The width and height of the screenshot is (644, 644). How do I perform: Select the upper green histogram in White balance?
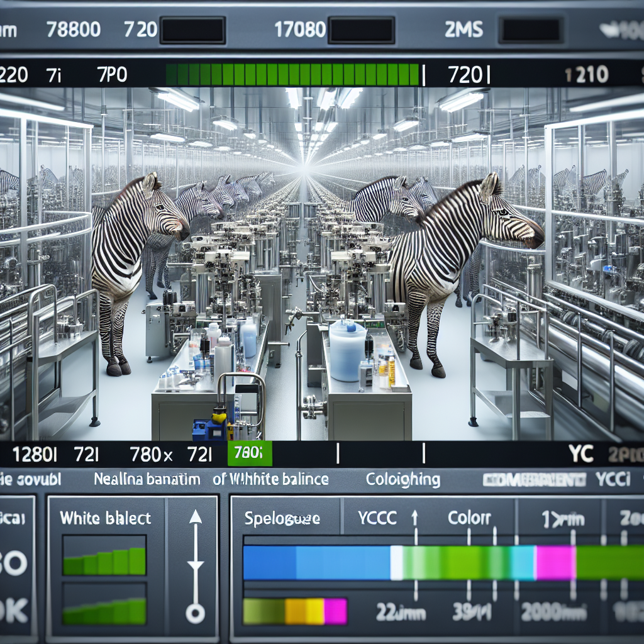[104, 556]
